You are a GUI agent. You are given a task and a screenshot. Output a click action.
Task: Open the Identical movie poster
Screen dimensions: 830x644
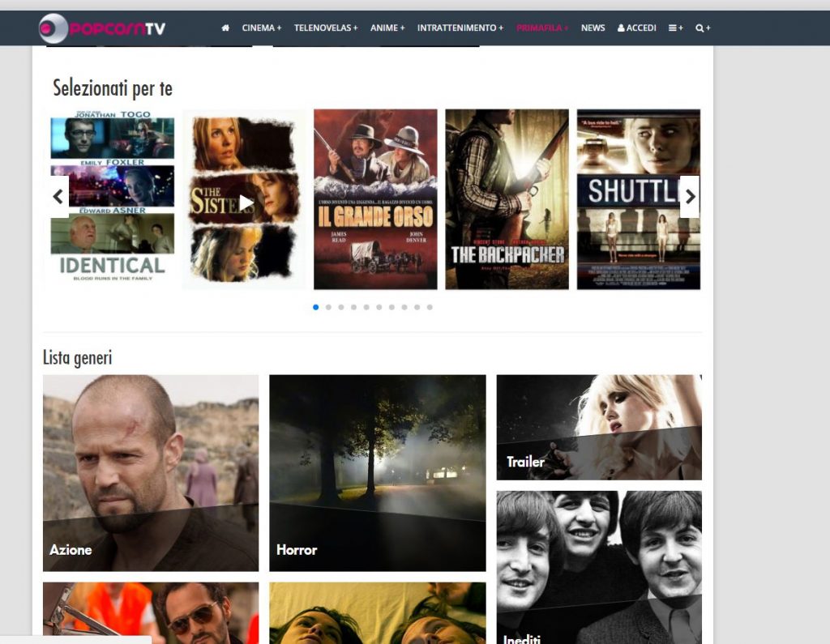coord(112,199)
